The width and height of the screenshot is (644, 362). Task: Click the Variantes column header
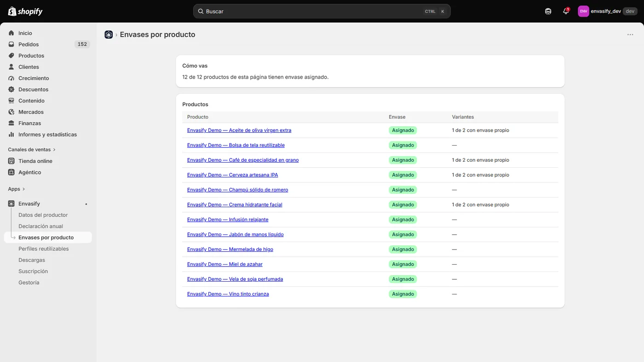tap(463, 117)
